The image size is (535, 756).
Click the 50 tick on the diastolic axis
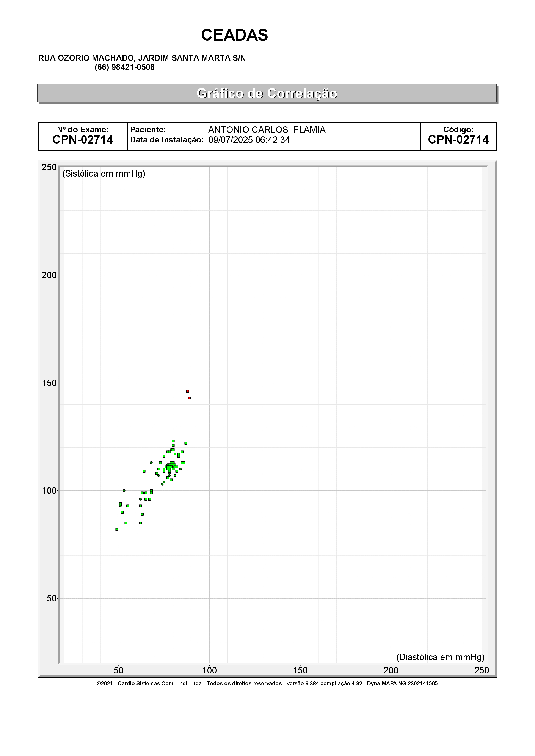[x=119, y=670]
